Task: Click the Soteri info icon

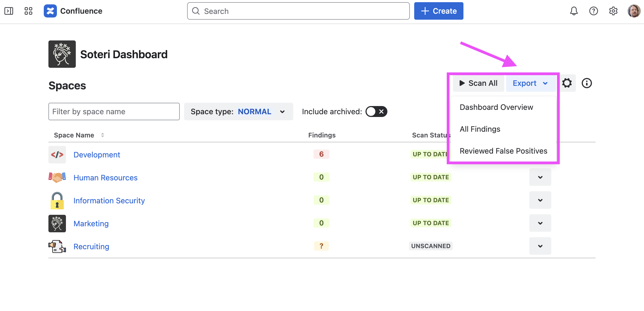Action: pyautogui.click(x=587, y=83)
